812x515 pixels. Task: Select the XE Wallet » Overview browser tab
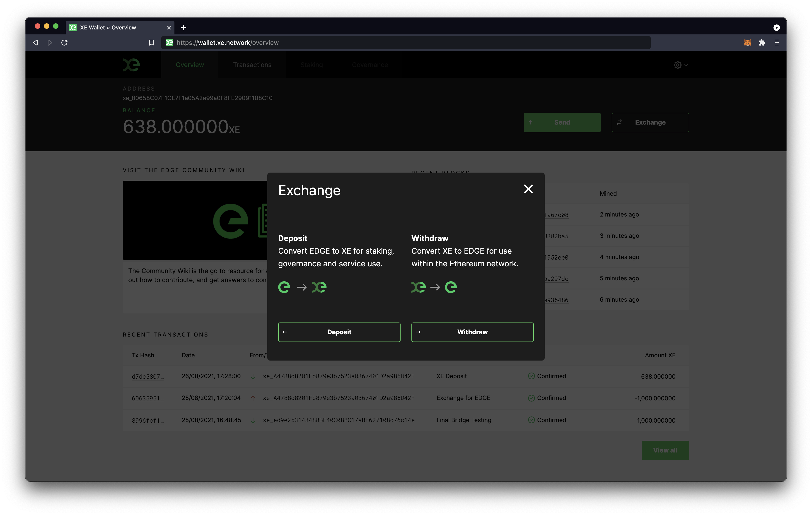click(x=120, y=28)
